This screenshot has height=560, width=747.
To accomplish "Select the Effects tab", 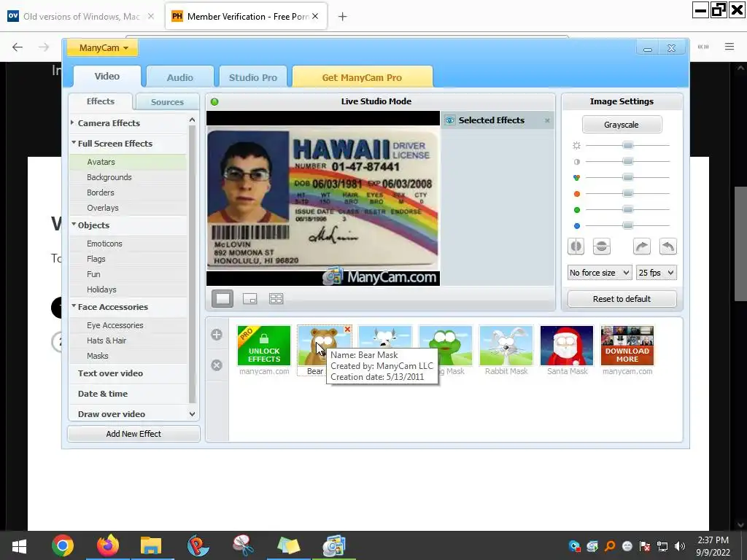I will pos(101,101).
